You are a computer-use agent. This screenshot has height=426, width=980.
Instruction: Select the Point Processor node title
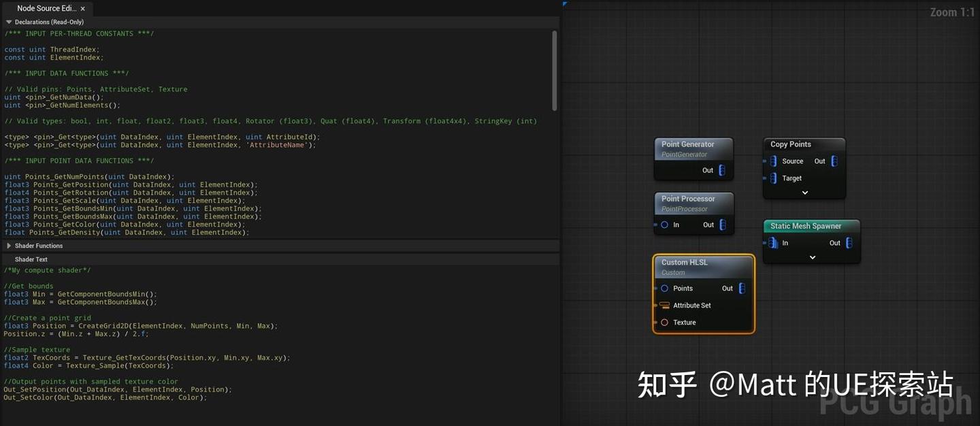point(688,199)
